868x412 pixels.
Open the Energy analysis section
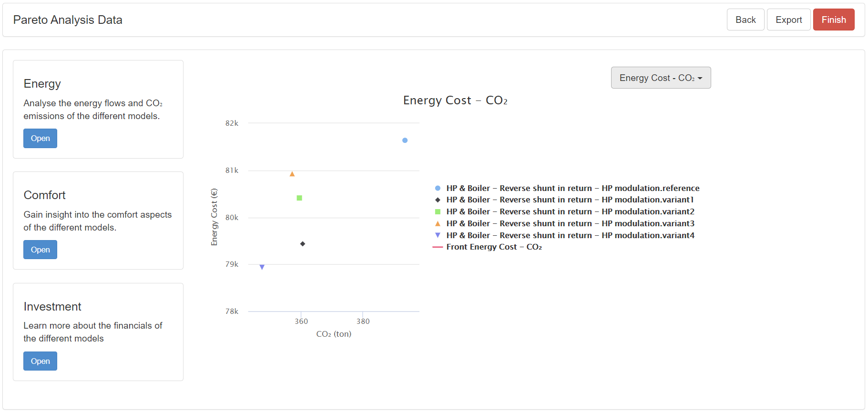click(x=40, y=139)
